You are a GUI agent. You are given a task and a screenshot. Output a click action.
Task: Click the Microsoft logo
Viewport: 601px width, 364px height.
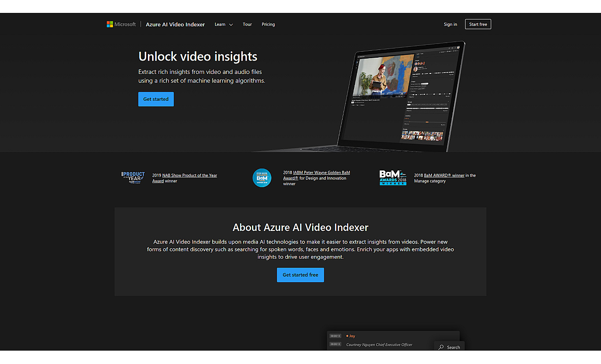121,24
